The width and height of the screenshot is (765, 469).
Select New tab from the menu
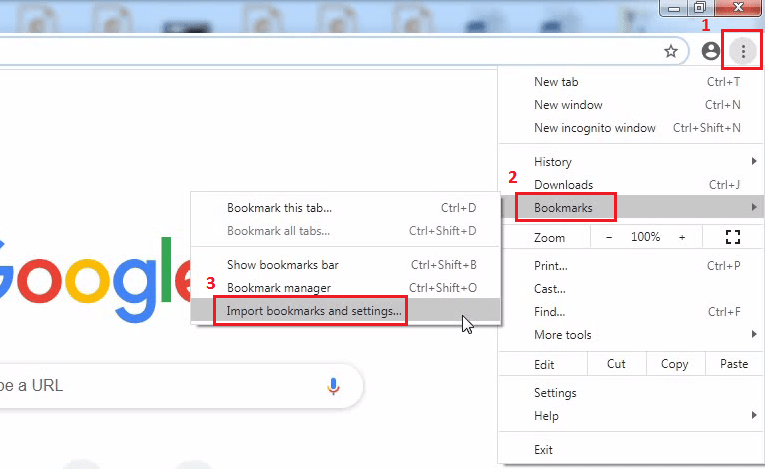(632, 82)
